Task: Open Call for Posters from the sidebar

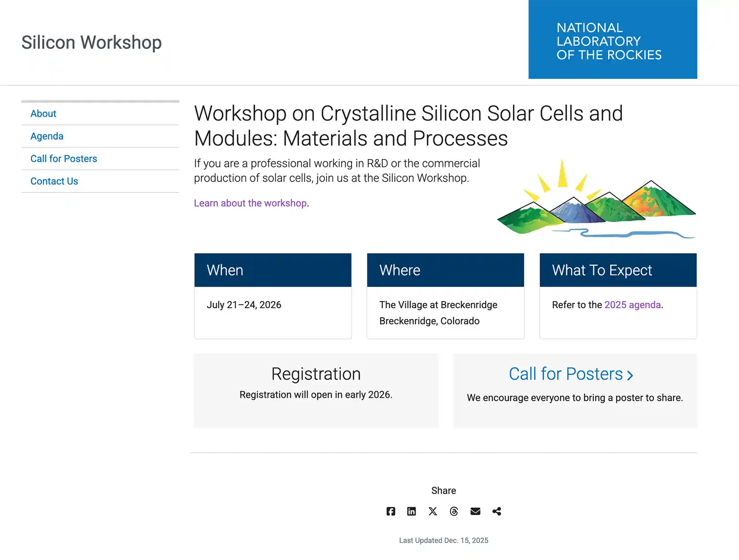Action: point(63,158)
